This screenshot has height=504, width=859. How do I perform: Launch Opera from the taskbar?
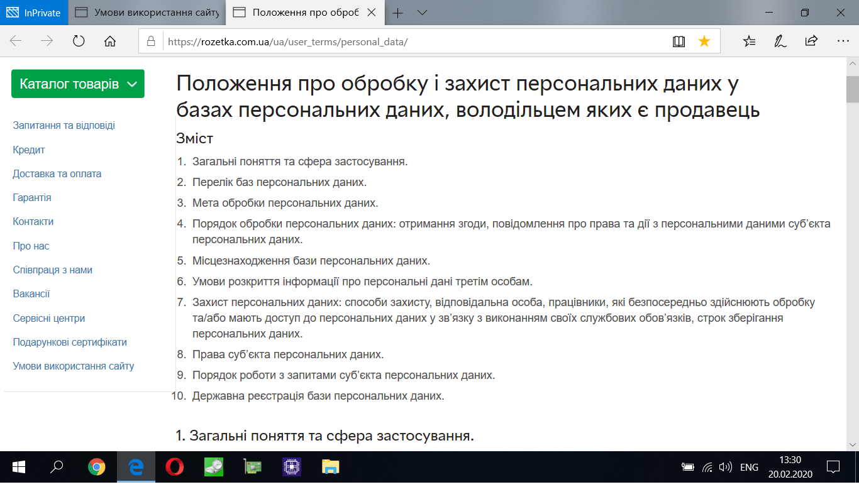pos(175,467)
